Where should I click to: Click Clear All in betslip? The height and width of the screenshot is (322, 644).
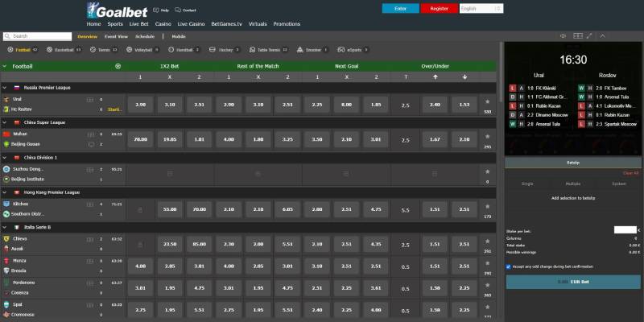coord(631,173)
